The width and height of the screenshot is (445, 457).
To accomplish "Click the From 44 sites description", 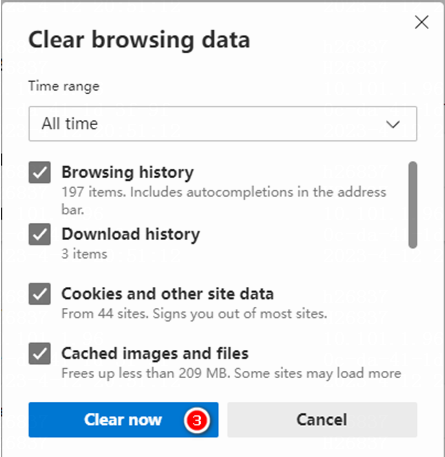I will pos(194,314).
